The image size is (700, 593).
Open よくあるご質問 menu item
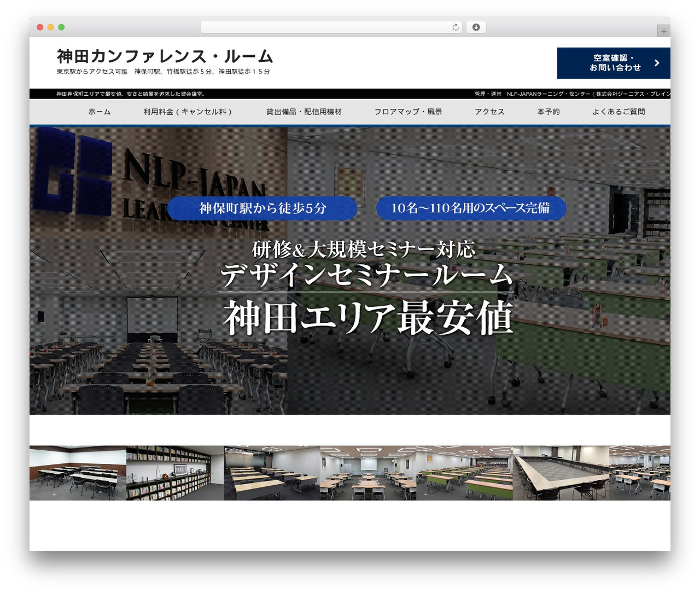click(x=619, y=112)
